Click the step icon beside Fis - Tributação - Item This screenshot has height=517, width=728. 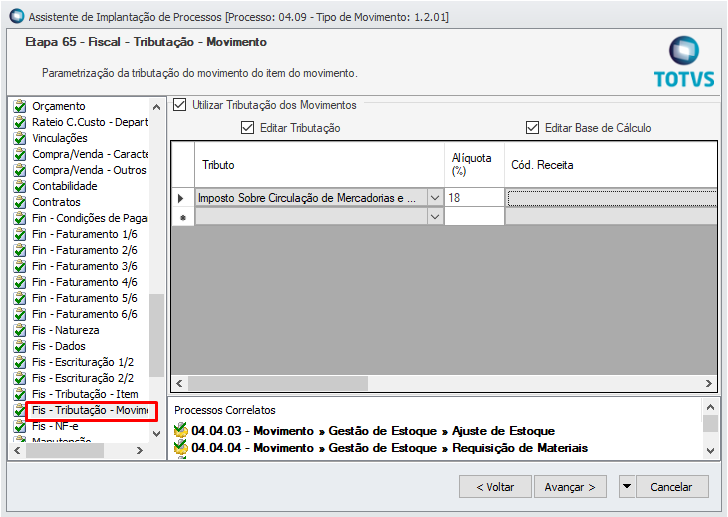coord(20,394)
